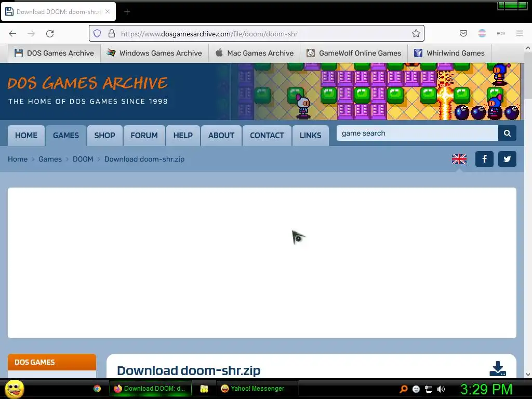Click Games breadcrumb link
The image size is (532, 399).
pyautogui.click(x=50, y=159)
